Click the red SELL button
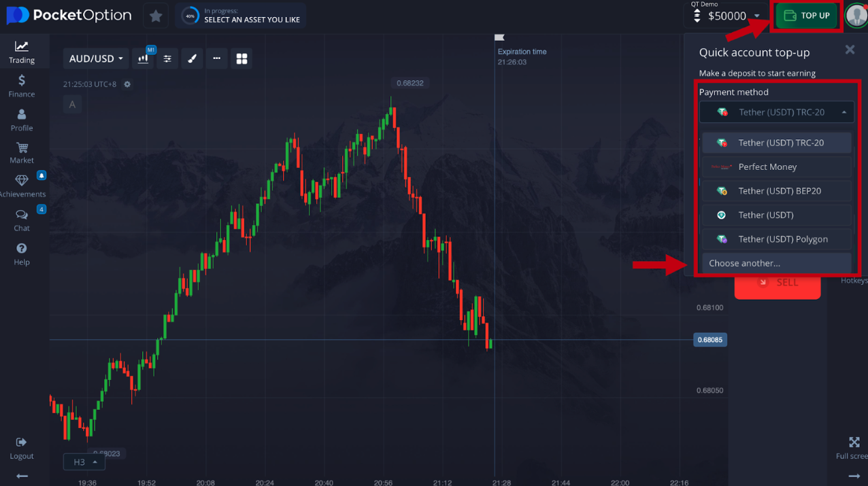This screenshot has width=868, height=486. [x=778, y=287]
